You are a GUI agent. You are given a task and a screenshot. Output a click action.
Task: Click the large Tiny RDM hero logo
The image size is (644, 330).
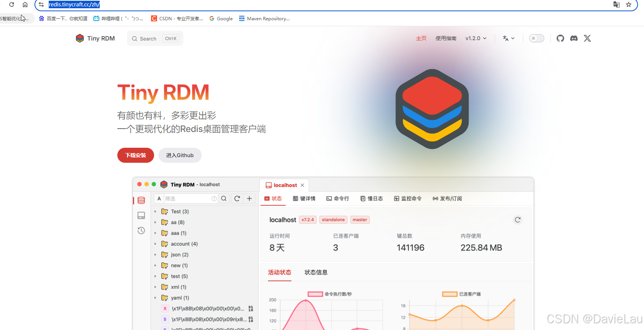click(432, 109)
